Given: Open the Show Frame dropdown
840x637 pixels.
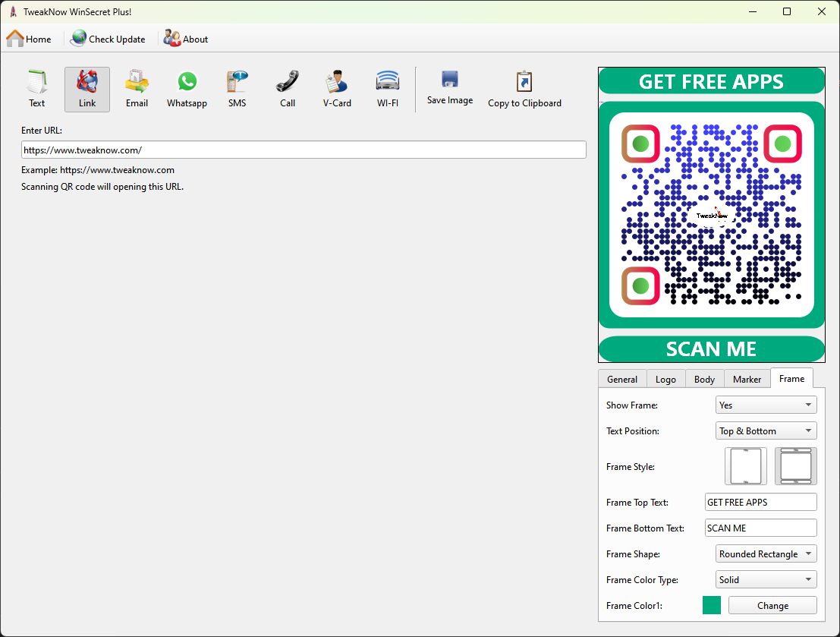Looking at the screenshot, I should click(x=766, y=405).
